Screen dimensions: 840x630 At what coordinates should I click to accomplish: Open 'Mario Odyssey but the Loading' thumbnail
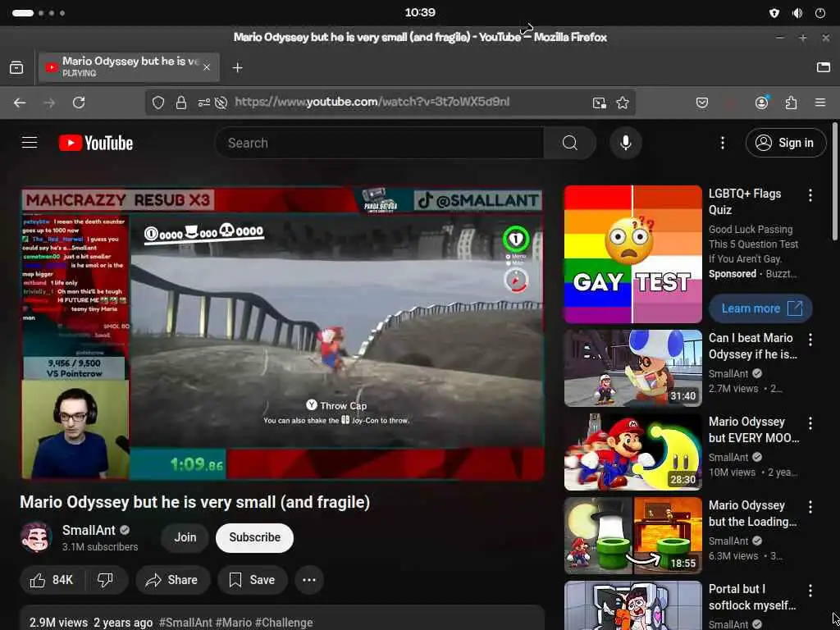(632, 535)
